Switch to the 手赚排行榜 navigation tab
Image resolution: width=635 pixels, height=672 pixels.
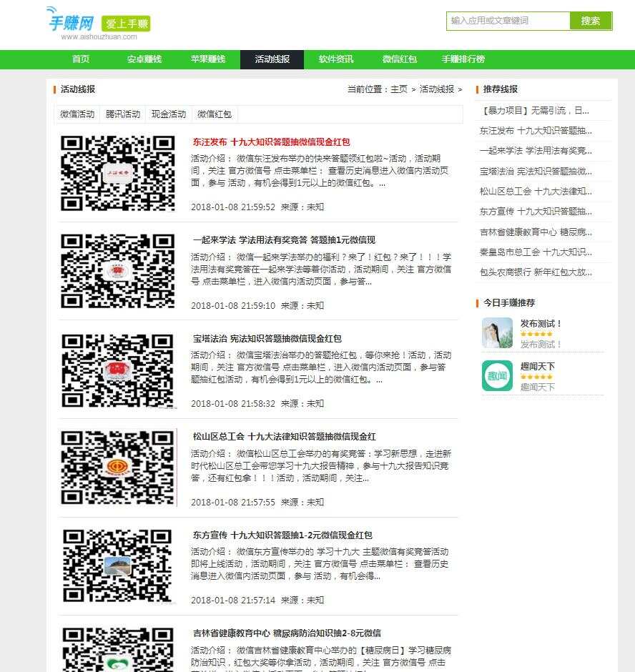tap(463, 59)
